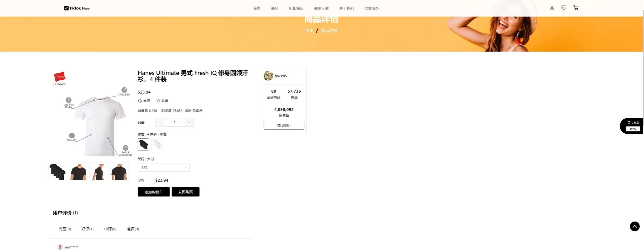644x252 pixels.
Task: Click the 立即购买 button
Action: (x=185, y=192)
